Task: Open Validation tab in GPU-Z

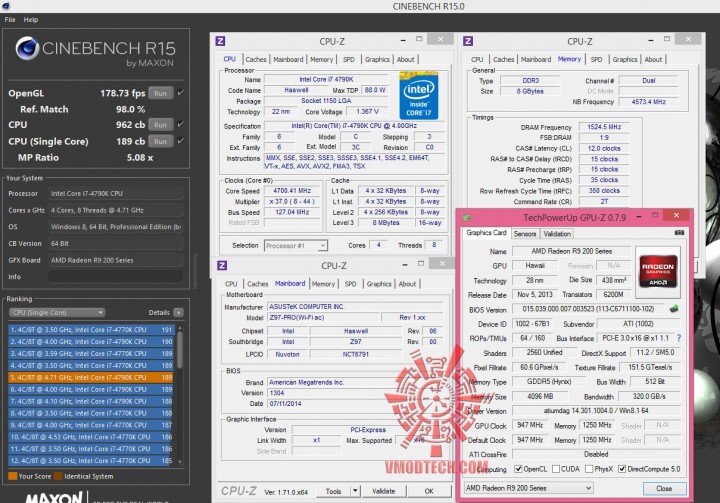Action: [557, 233]
